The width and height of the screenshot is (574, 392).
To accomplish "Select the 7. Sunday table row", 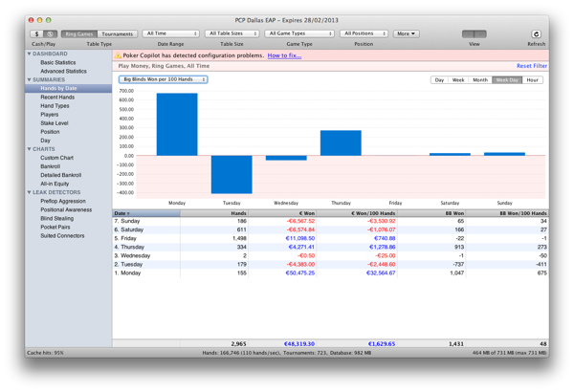I will [x=330, y=221].
